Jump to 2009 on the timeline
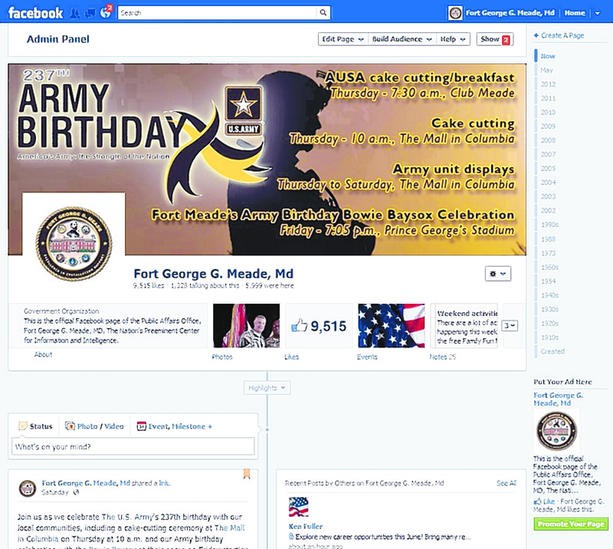This screenshot has width=613, height=549. (548, 126)
